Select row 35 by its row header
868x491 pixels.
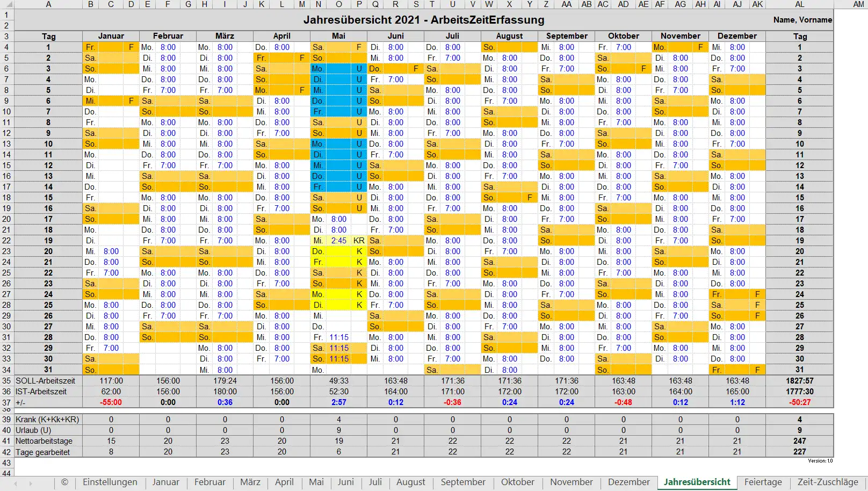click(6, 381)
